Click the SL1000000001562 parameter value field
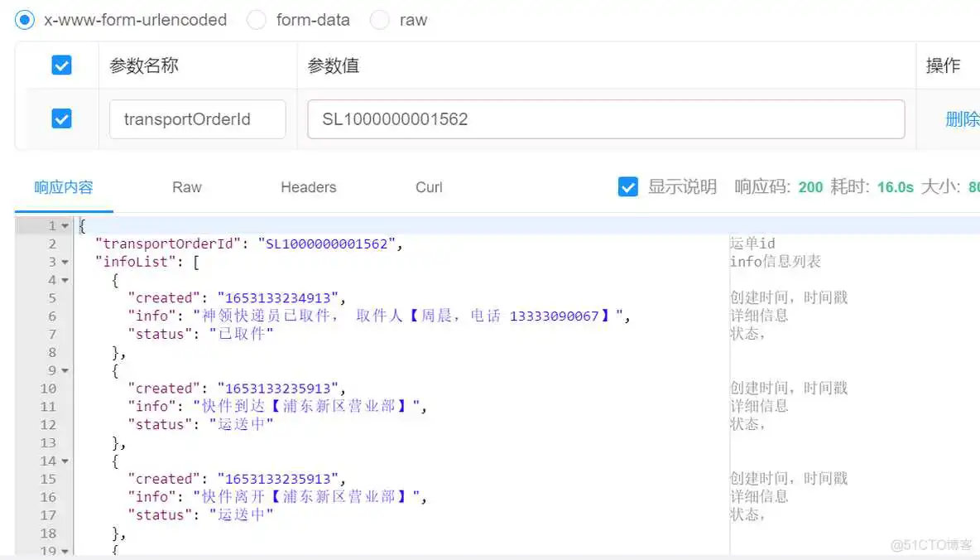The height and width of the screenshot is (560, 980). 605,119
